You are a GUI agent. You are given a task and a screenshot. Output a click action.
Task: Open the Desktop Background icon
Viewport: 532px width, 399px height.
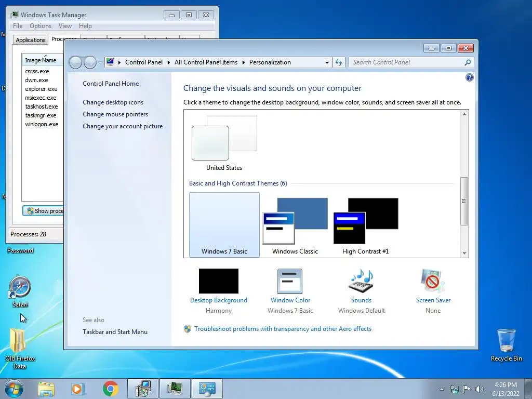[219, 281]
